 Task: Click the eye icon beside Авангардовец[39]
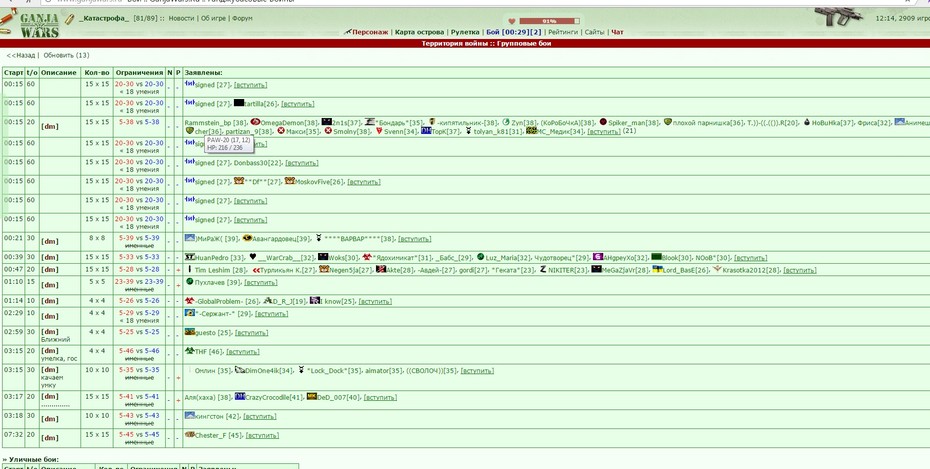(247, 238)
